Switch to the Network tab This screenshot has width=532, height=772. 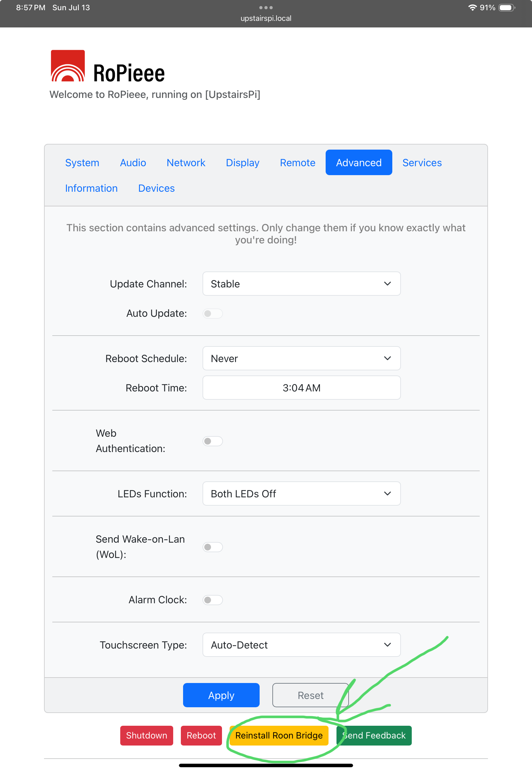pos(186,163)
